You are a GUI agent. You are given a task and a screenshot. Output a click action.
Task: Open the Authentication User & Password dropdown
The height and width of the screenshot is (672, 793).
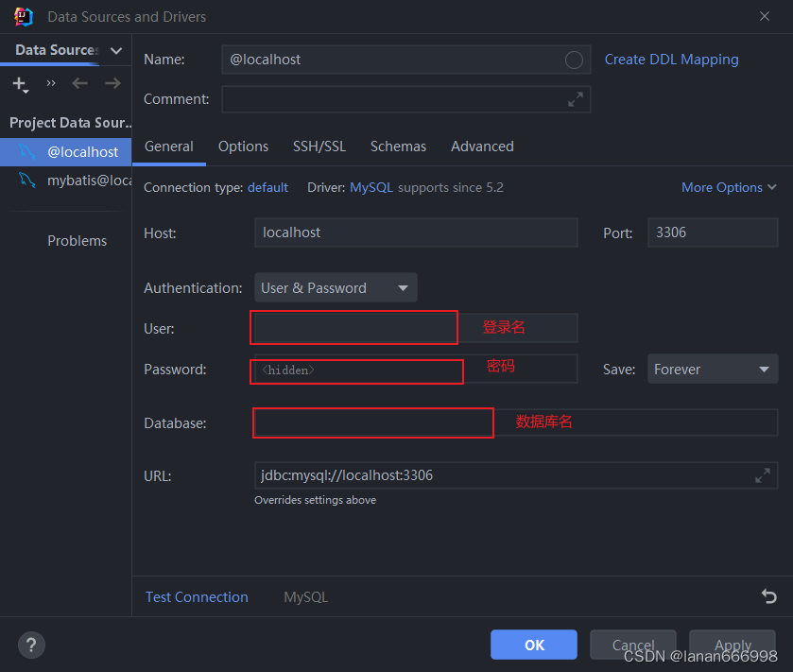coord(336,287)
